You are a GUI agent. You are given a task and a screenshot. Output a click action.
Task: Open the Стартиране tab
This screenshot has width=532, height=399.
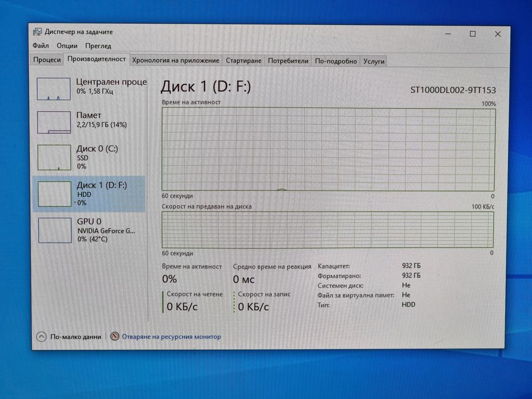(243, 61)
